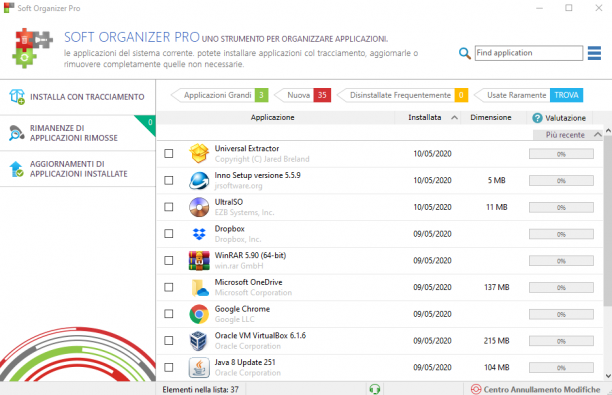612x395 pixels.
Task: Open Rimanenze di Applicazioni Rimosse section
Action: point(78,133)
